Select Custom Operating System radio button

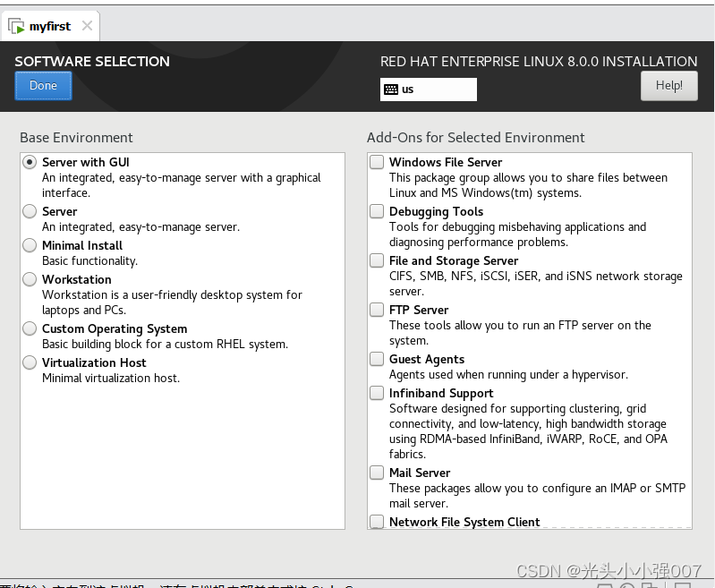coord(30,328)
